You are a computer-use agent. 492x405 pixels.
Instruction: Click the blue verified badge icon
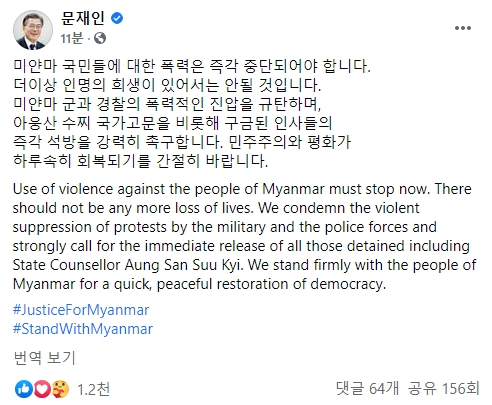[x=117, y=18]
